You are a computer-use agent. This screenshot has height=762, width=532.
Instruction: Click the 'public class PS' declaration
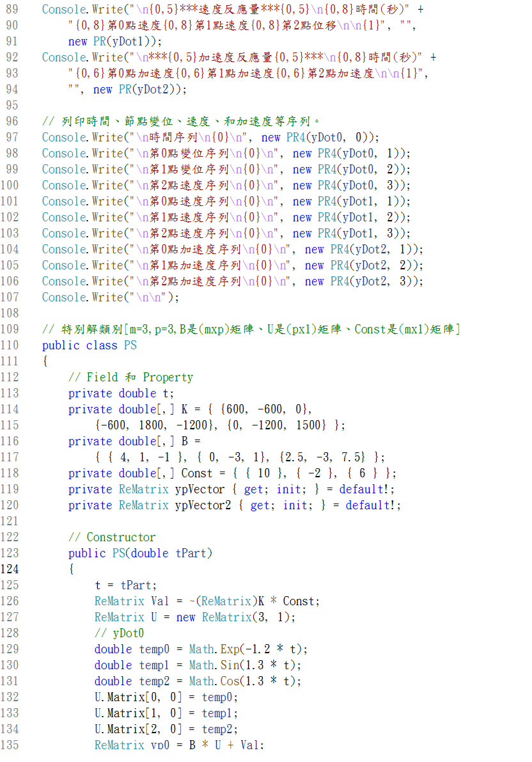90,345
